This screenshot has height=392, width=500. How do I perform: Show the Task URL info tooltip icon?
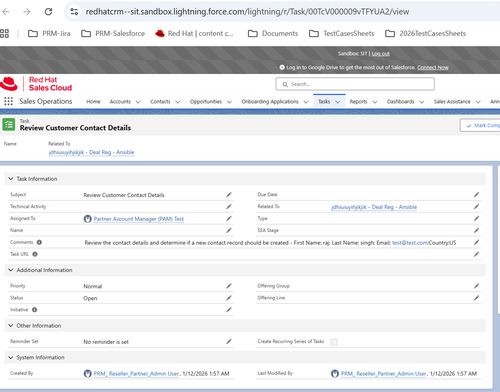[x=35, y=254]
